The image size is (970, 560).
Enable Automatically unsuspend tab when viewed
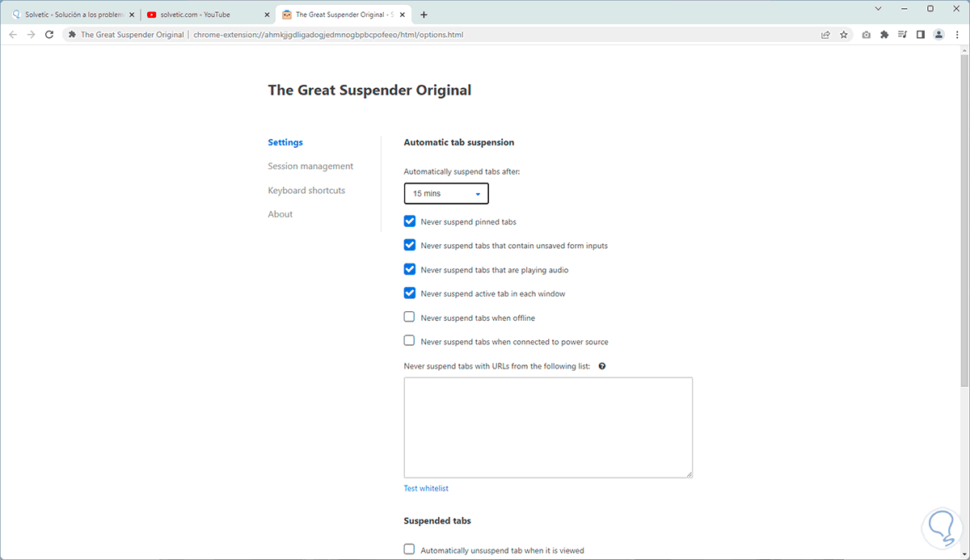pos(410,549)
